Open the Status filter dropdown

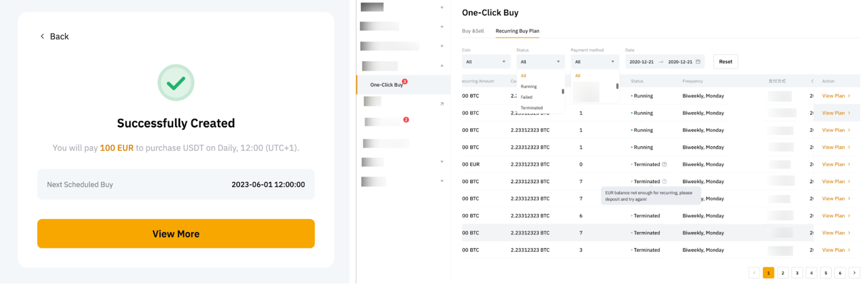[540, 62]
